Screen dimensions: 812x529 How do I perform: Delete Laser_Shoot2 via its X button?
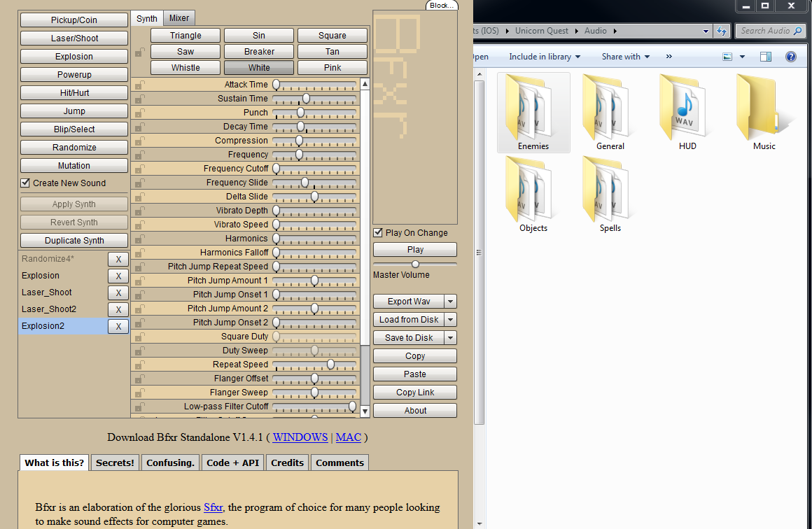coord(118,309)
